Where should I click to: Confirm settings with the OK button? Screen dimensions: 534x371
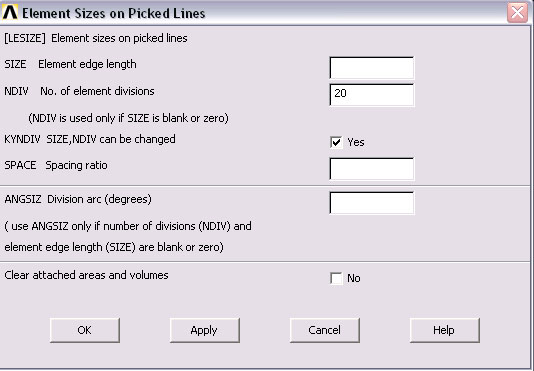coord(84,330)
